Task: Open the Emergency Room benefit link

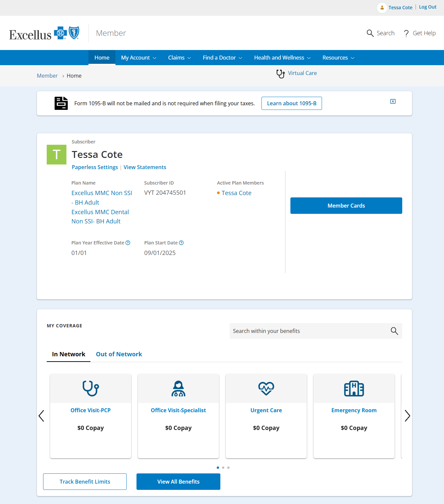Action: coord(354,410)
